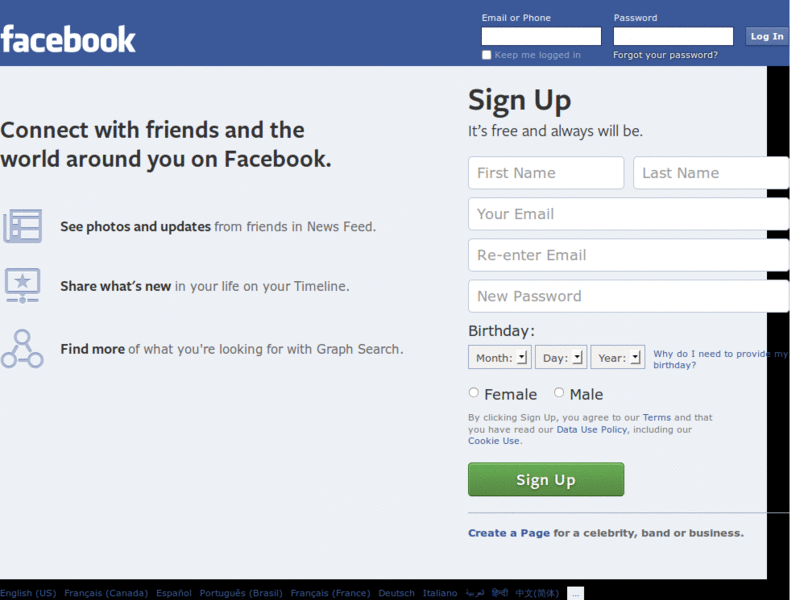Screen dimensions: 800x600
Task: Open more languages ellipsis button
Action: tap(575, 594)
